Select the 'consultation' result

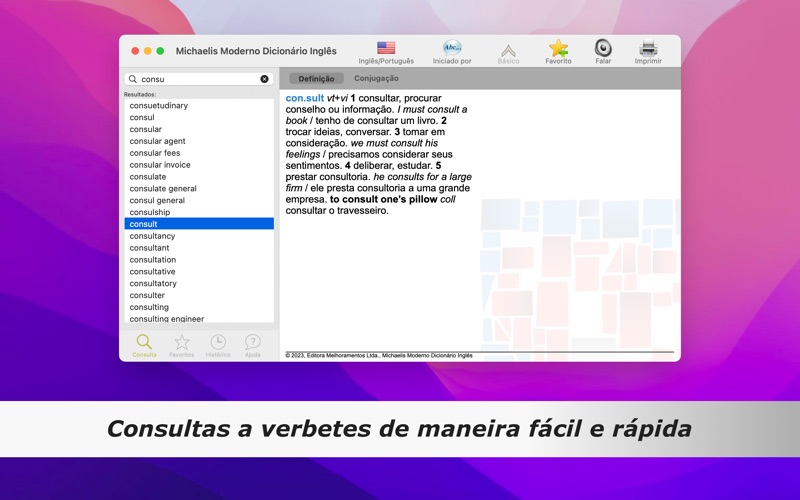pyautogui.click(x=199, y=260)
